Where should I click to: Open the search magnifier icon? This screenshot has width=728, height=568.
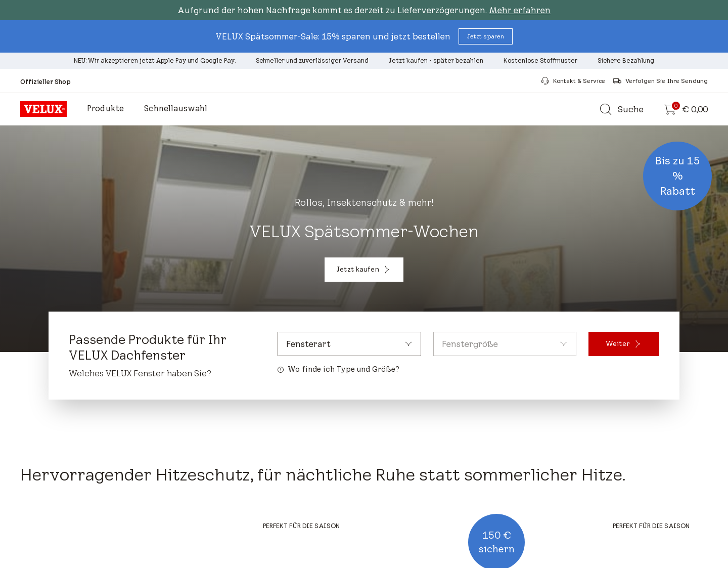(x=606, y=109)
